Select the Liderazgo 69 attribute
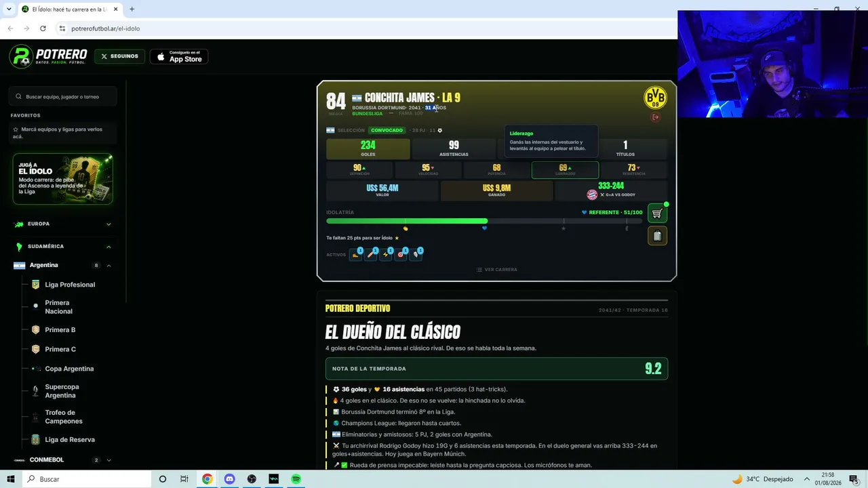The image size is (868, 488). (x=565, y=169)
